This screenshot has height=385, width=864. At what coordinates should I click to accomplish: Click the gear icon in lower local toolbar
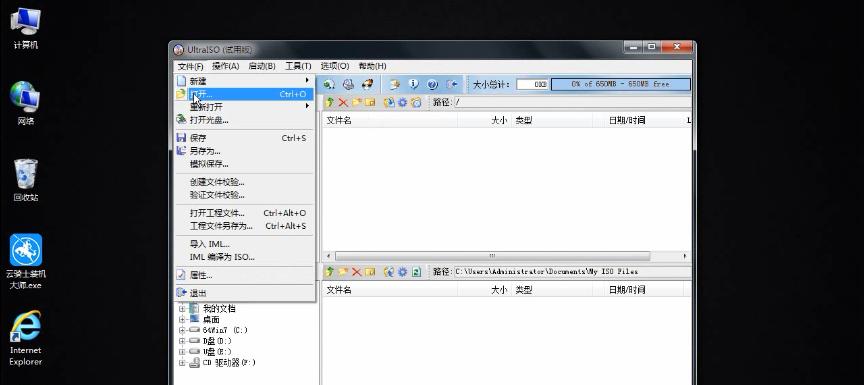tap(403, 272)
